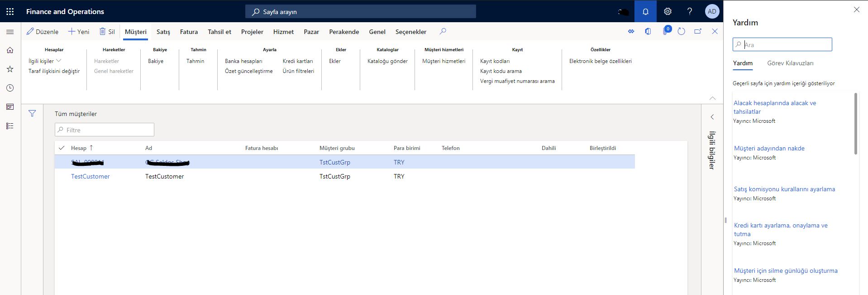868x295 pixels.
Task: Expand the hamburger navigation pane
Action: point(10,32)
